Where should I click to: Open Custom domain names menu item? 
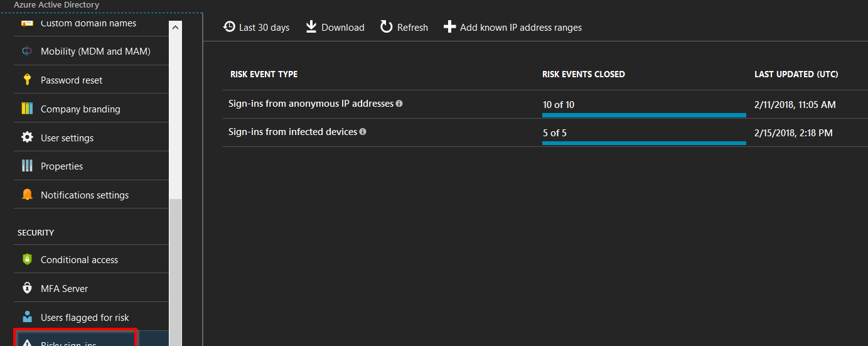coord(88,24)
